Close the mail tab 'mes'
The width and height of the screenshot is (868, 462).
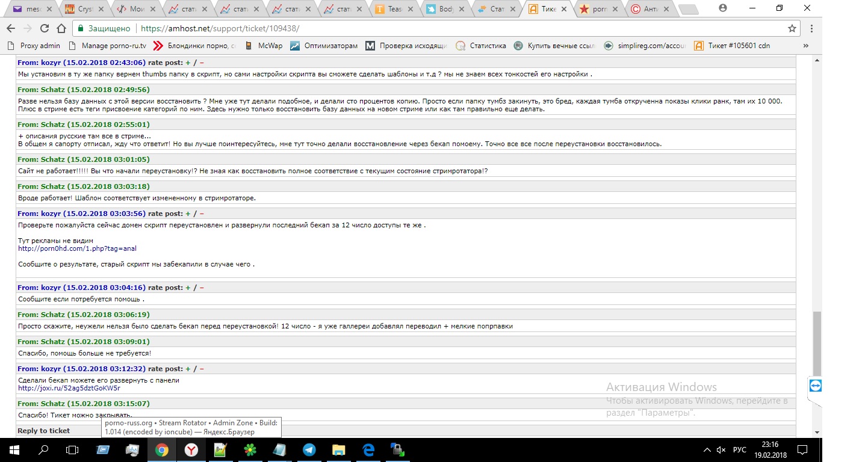[x=50, y=9]
